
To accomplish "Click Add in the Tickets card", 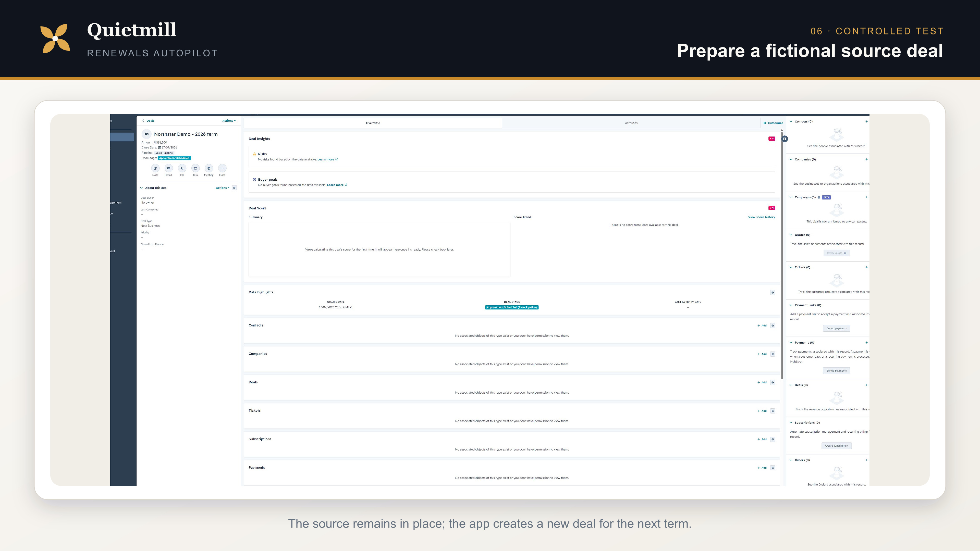I will pos(762,411).
